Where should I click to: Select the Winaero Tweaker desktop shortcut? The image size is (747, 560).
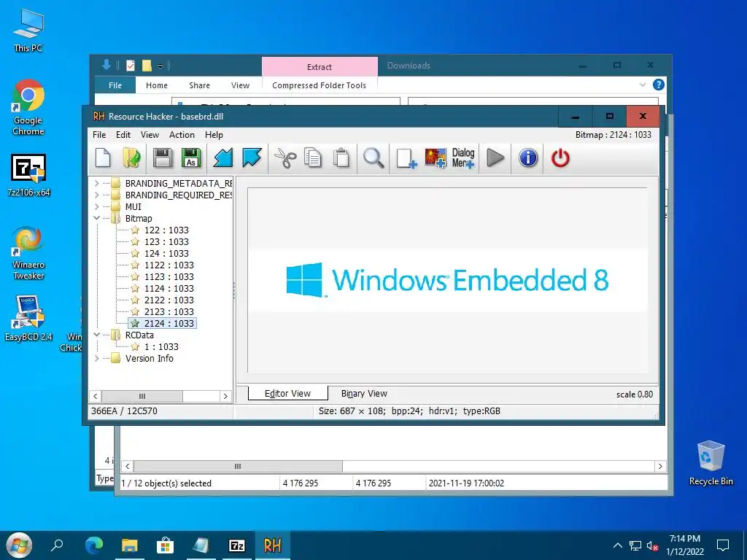point(28,253)
